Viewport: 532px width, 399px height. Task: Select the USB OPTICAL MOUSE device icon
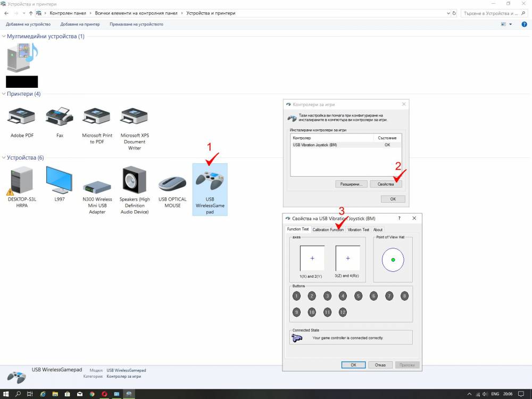(172, 184)
